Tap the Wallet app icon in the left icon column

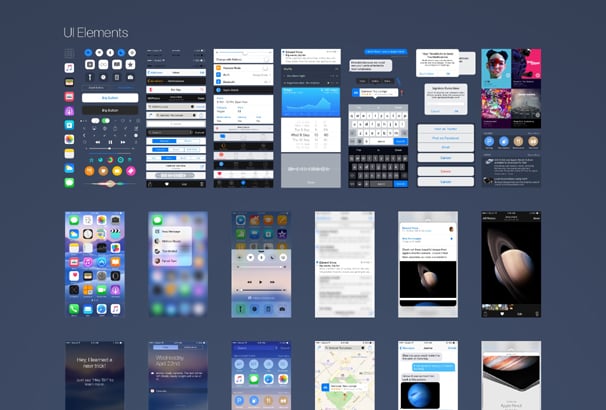pos(69,82)
